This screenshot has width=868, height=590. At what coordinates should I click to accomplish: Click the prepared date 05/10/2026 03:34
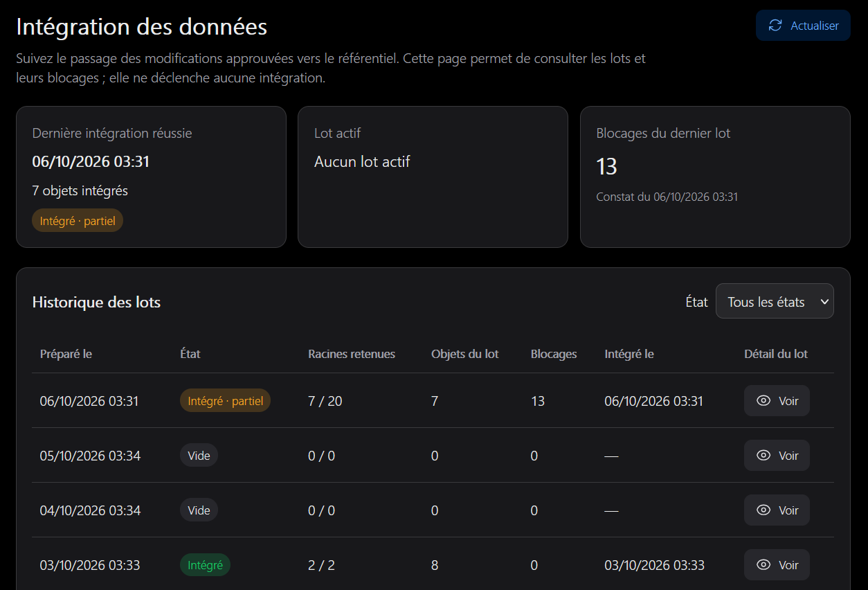click(90, 456)
